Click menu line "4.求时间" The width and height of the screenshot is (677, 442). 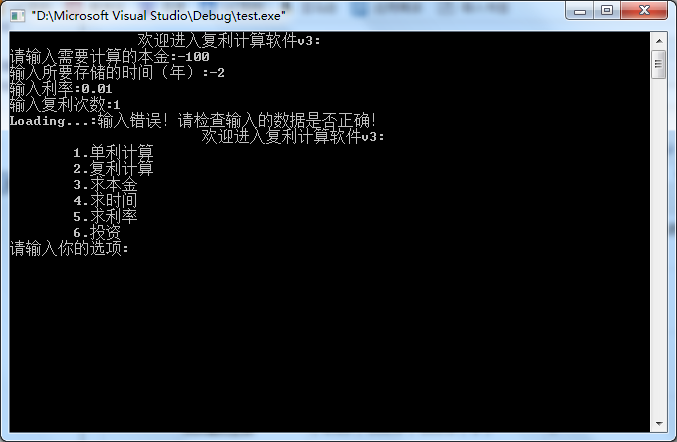(105, 201)
